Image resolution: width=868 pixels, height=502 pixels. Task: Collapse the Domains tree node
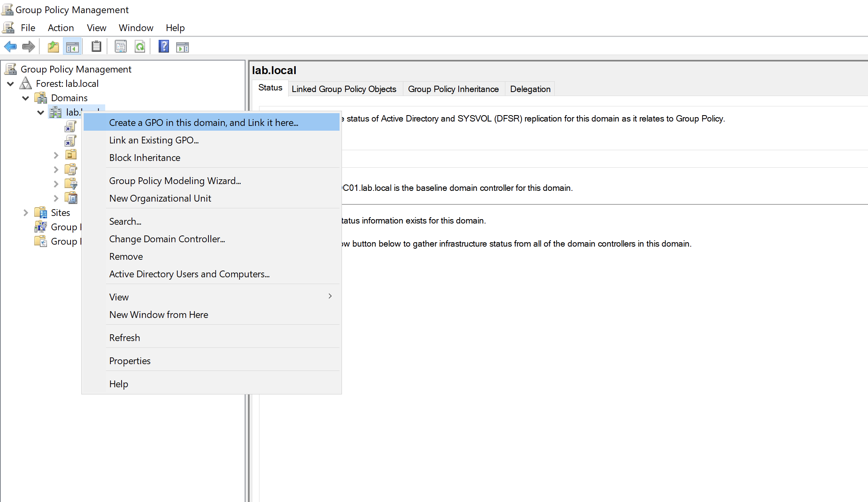coord(26,98)
